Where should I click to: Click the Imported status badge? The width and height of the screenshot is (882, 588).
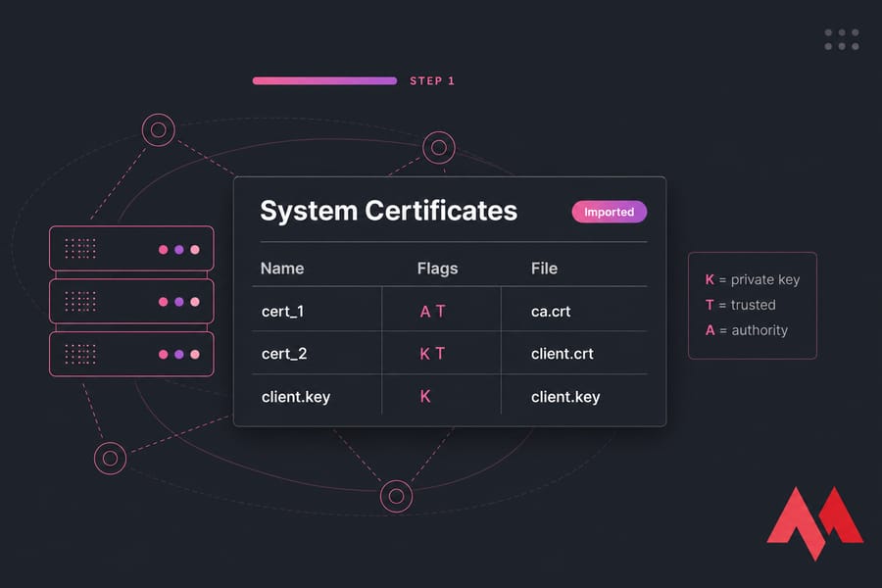pos(610,212)
